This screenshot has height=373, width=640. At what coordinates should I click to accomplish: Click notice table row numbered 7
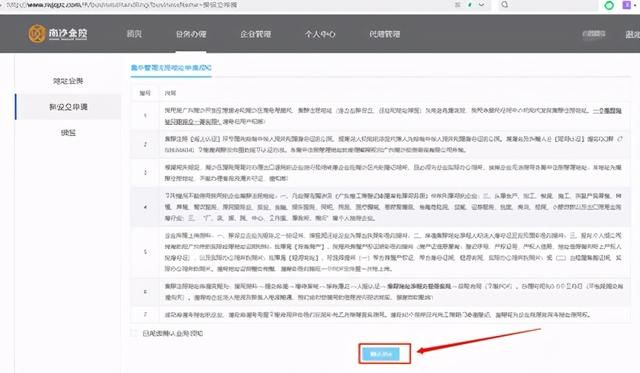(380, 315)
